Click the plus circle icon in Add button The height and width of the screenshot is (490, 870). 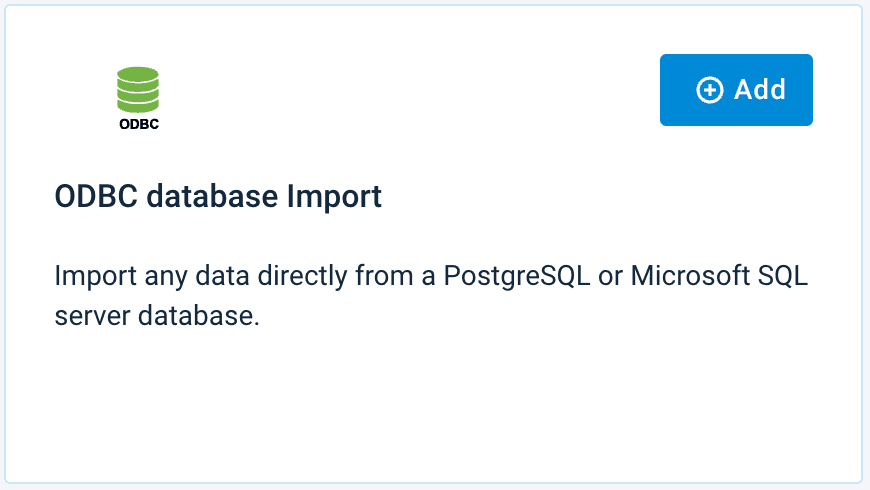pos(709,90)
